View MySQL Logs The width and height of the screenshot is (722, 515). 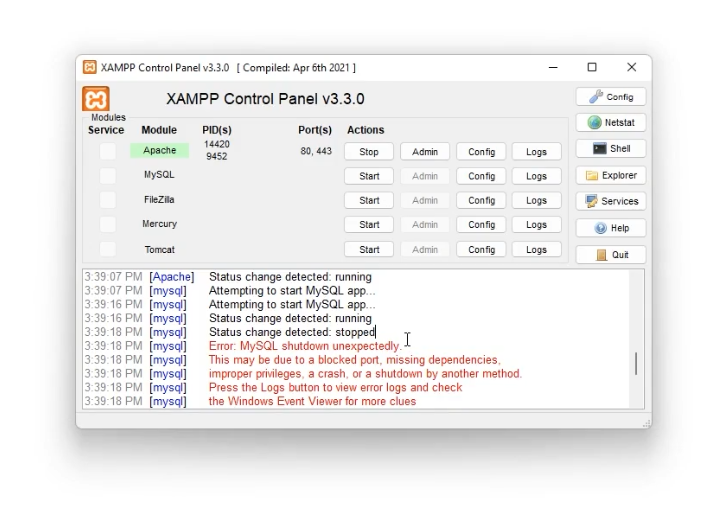[536, 176]
